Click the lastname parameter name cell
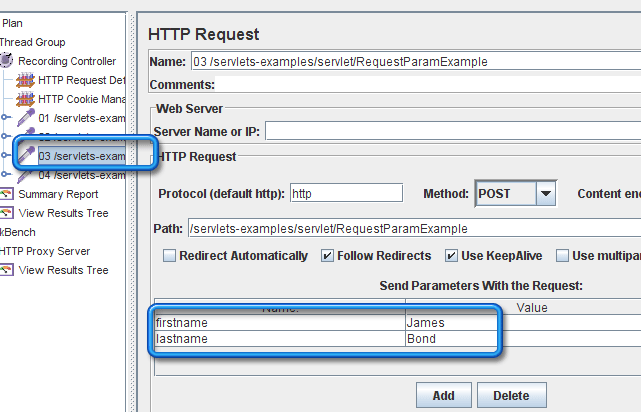The image size is (641, 412). [x=280, y=339]
